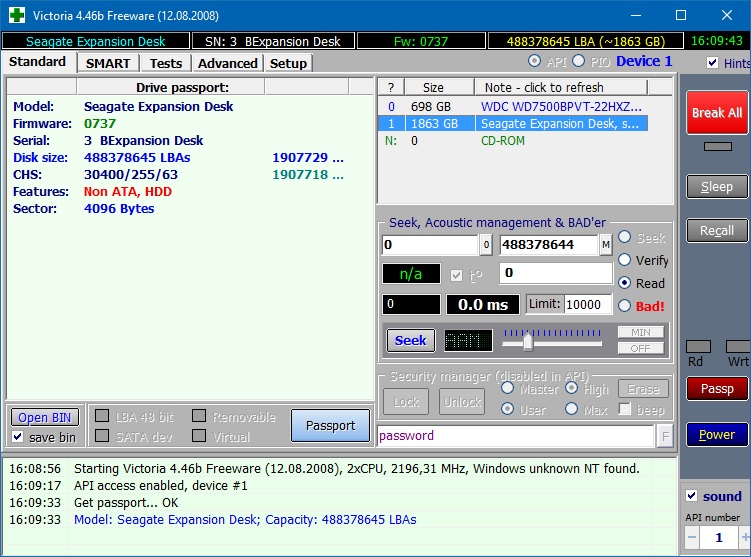Click the Lock security button

(406, 401)
